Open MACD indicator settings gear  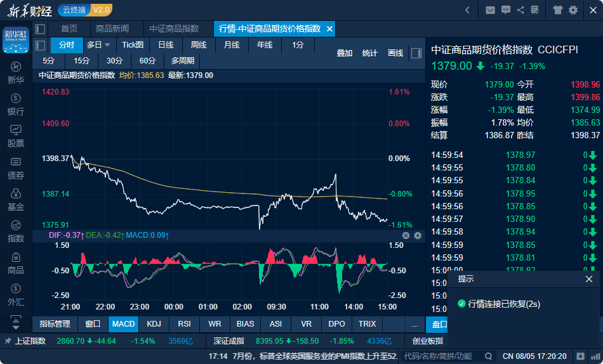418,235
